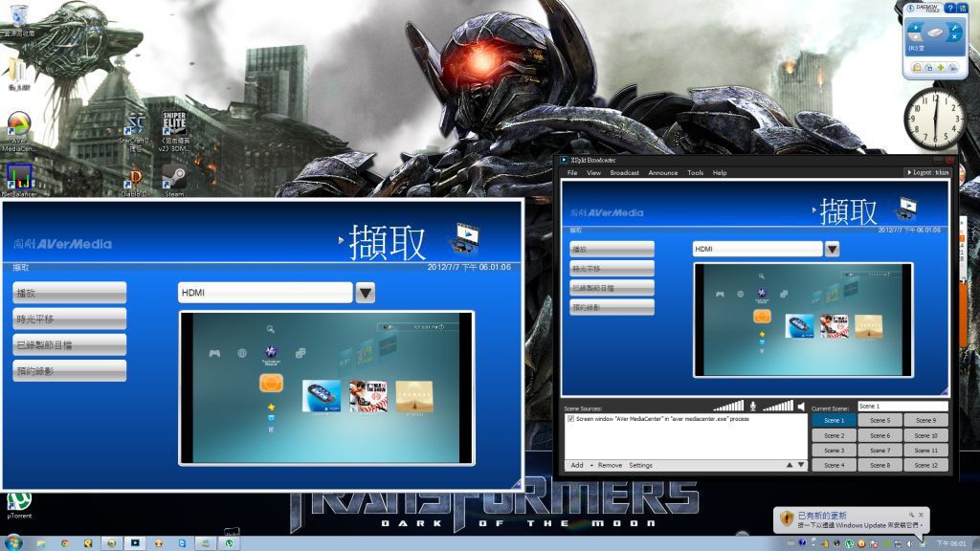The height and width of the screenshot is (551, 980).
Task: Click the Daemon Tools wrench settings icon
Action: 954,27
